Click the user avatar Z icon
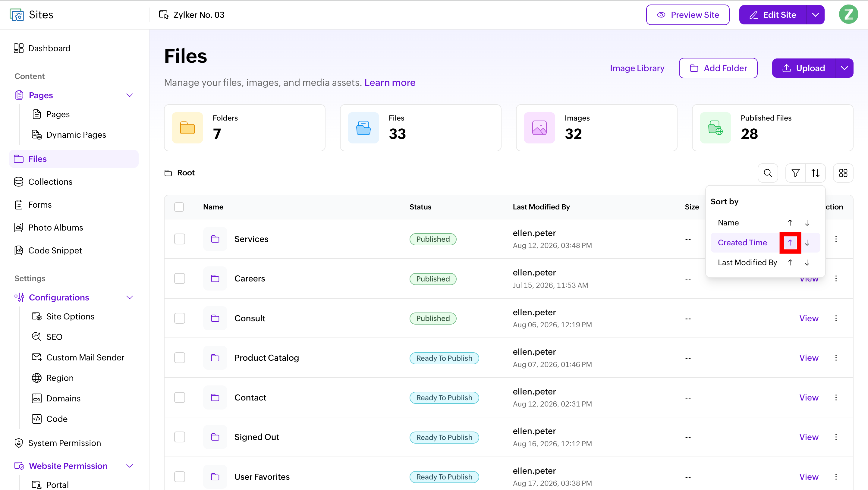868x490 pixels. tap(848, 14)
